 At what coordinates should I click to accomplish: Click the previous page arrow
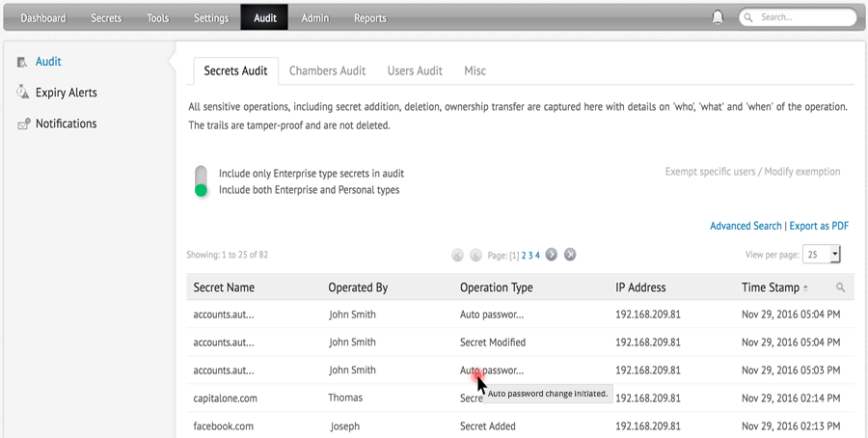click(x=475, y=255)
